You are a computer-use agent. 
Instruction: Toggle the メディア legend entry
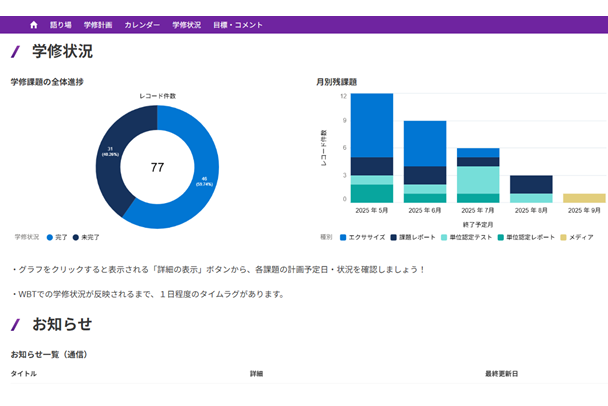[x=577, y=237]
